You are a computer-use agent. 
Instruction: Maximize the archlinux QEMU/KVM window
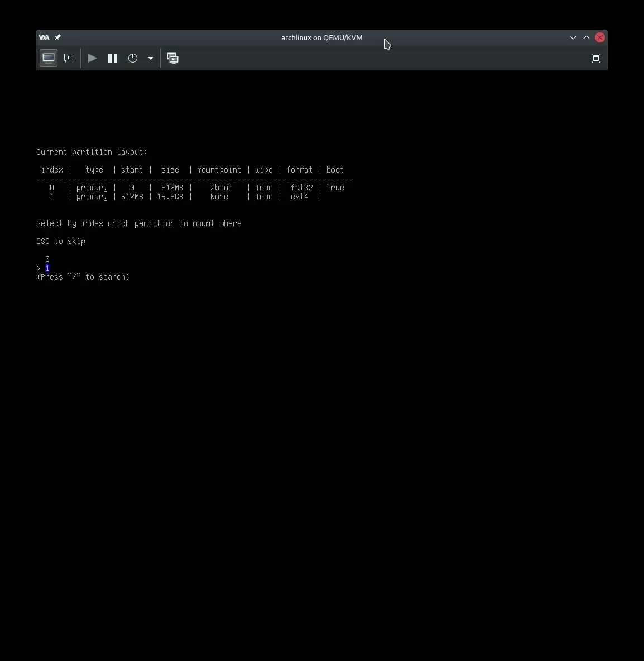pos(586,37)
